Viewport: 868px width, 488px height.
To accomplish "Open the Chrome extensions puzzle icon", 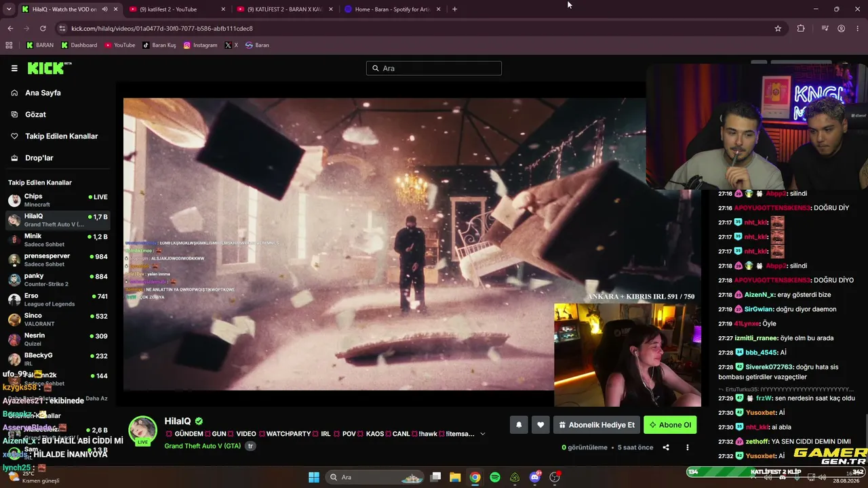I will (x=801, y=28).
